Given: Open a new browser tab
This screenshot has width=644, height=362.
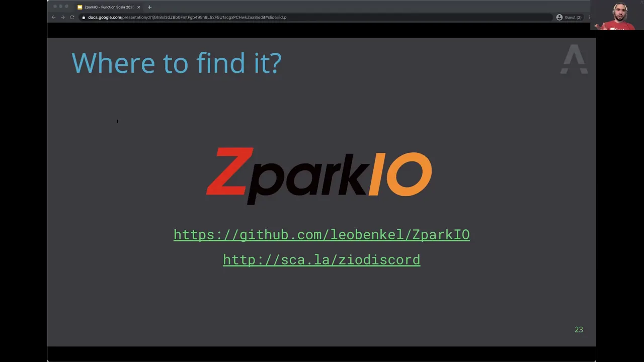Looking at the screenshot, I should (149, 7).
